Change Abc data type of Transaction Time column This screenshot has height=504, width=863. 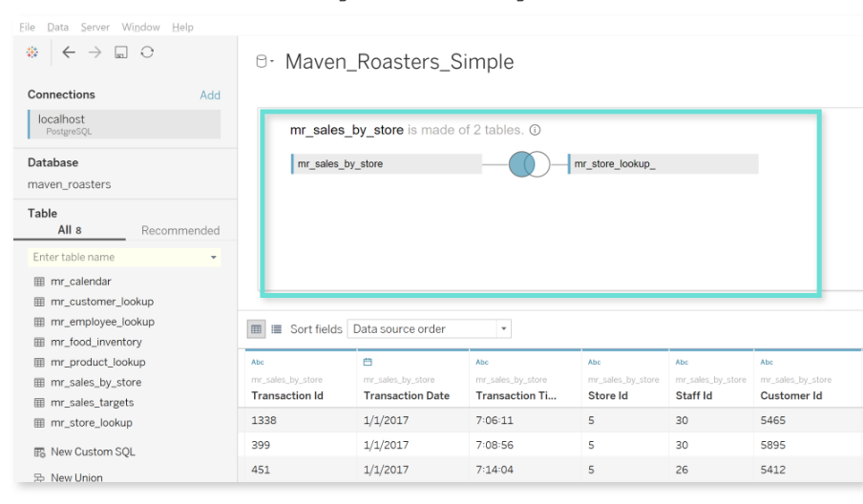482,362
